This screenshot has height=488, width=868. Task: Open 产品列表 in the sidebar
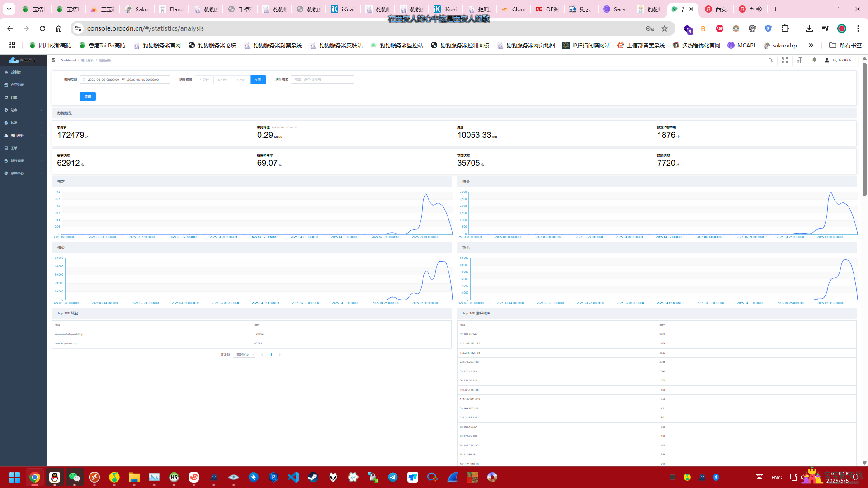[24, 84]
